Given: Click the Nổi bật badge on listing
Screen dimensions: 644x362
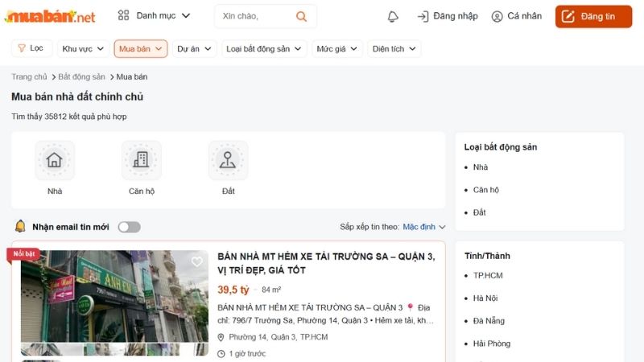Looking at the screenshot, I should [x=23, y=254].
